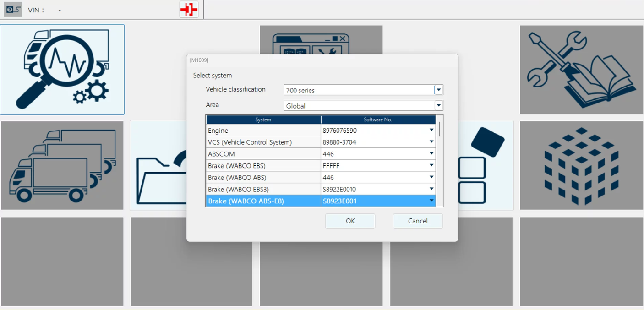The width and height of the screenshot is (644, 310).
Task: Open the Area dropdown showing Global
Action: click(x=438, y=105)
